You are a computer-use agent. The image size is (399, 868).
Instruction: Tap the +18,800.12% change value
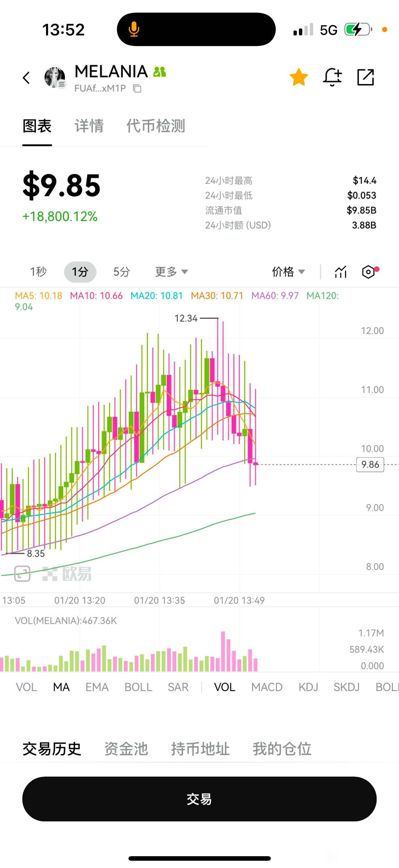(x=60, y=216)
